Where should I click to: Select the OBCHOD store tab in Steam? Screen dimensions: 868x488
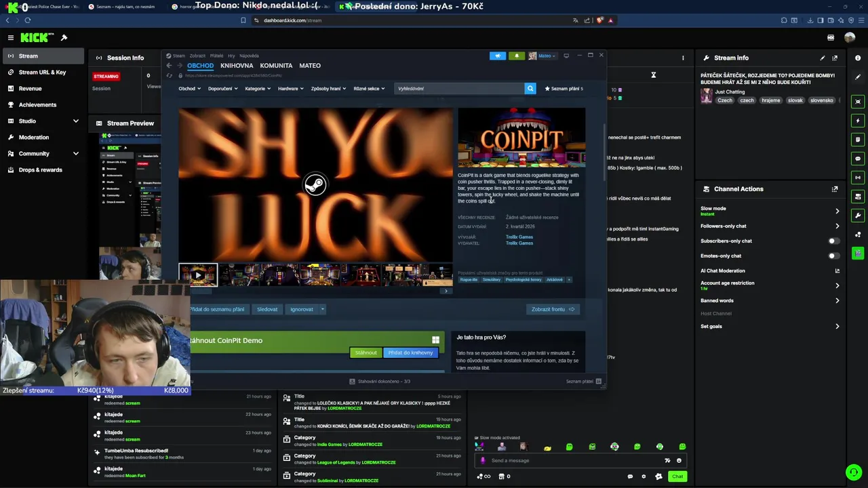click(200, 66)
